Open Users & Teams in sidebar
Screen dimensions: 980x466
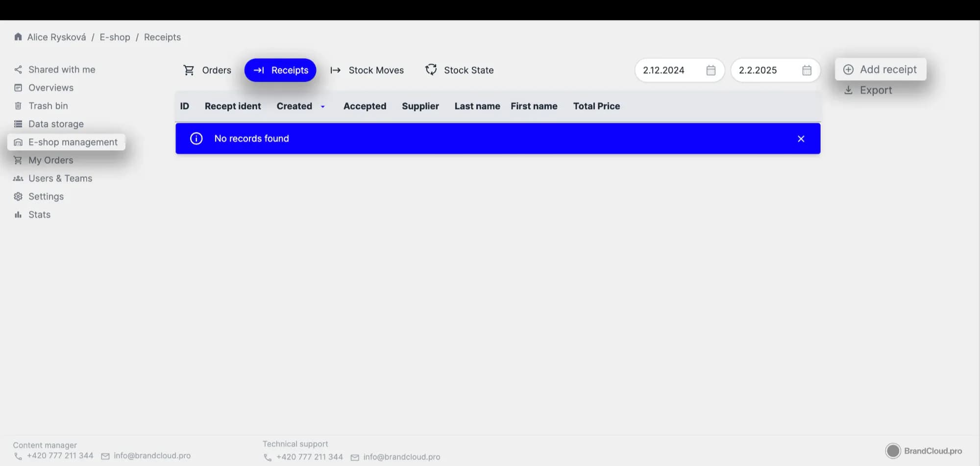[60, 179]
